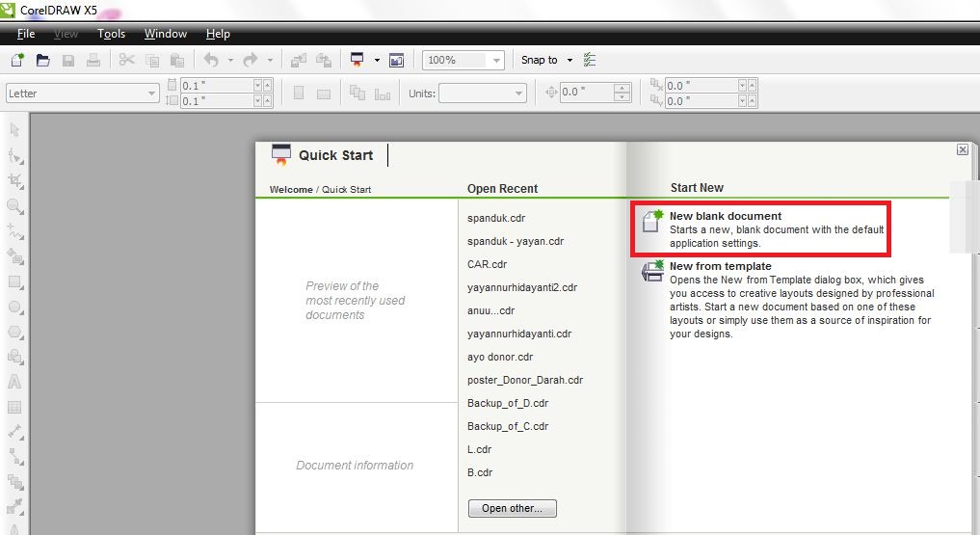This screenshot has width=980, height=535.
Task: Select the Color Eyedropper tool in toolbox
Action: 15,506
